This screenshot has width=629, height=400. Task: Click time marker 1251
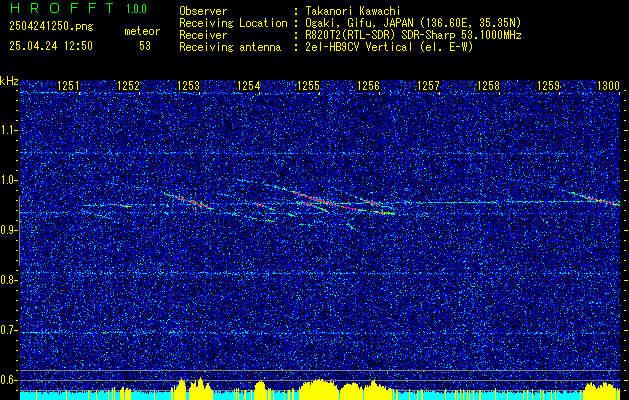[69, 85]
